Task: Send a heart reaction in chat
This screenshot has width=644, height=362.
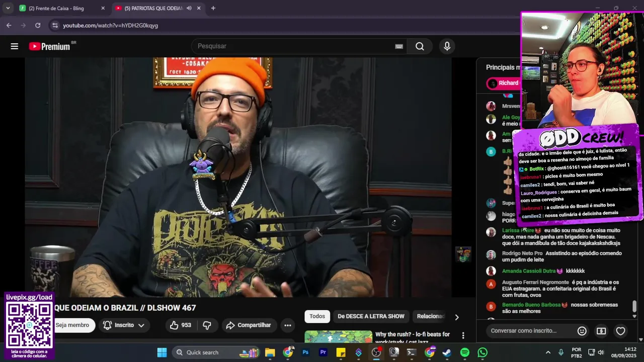Action: point(621,331)
